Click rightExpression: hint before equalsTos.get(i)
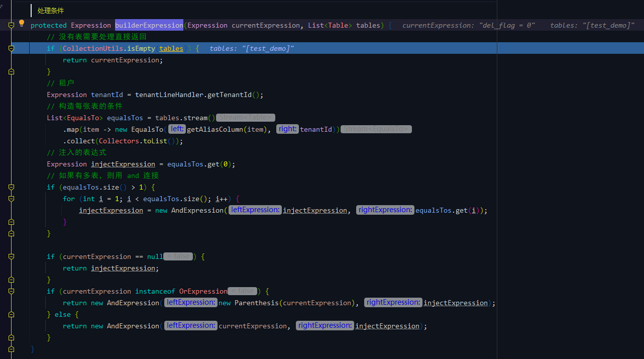 pyautogui.click(x=385, y=210)
